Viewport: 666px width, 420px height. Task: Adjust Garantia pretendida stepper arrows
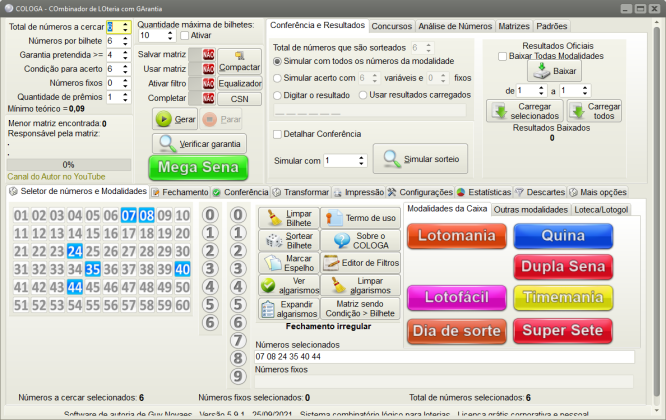pyautogui.click(x=125, y=55)
